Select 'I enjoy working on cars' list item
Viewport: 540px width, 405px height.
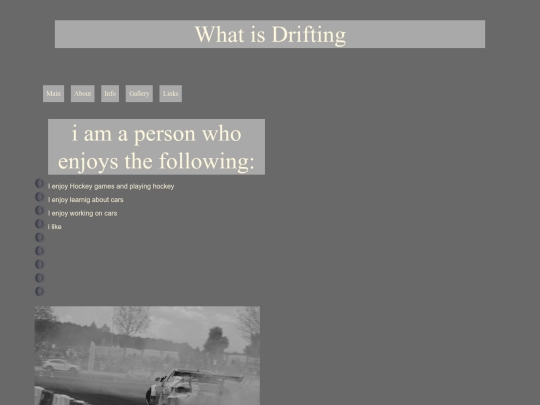click(83, 213)
